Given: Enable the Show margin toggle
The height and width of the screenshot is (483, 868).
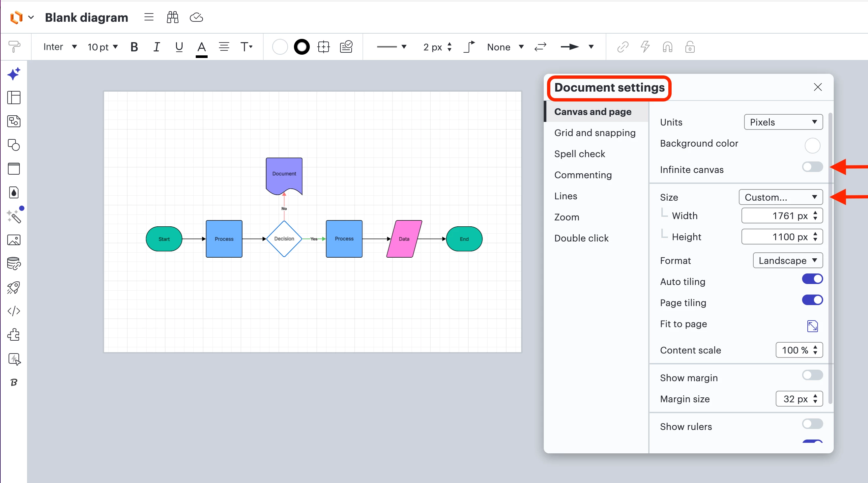Looking at the screenshot, I should (x=812, y=375).
